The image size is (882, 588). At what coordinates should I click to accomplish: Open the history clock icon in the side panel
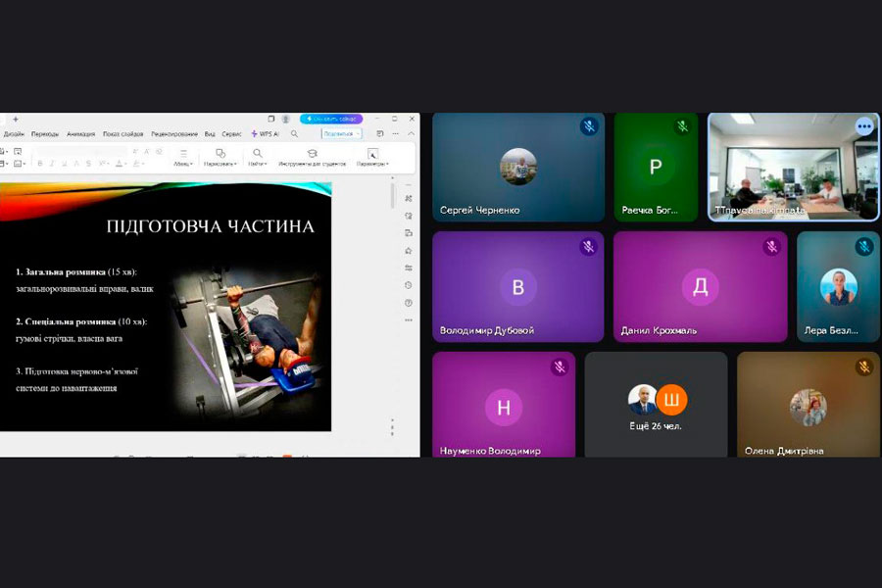coord(409,285)
